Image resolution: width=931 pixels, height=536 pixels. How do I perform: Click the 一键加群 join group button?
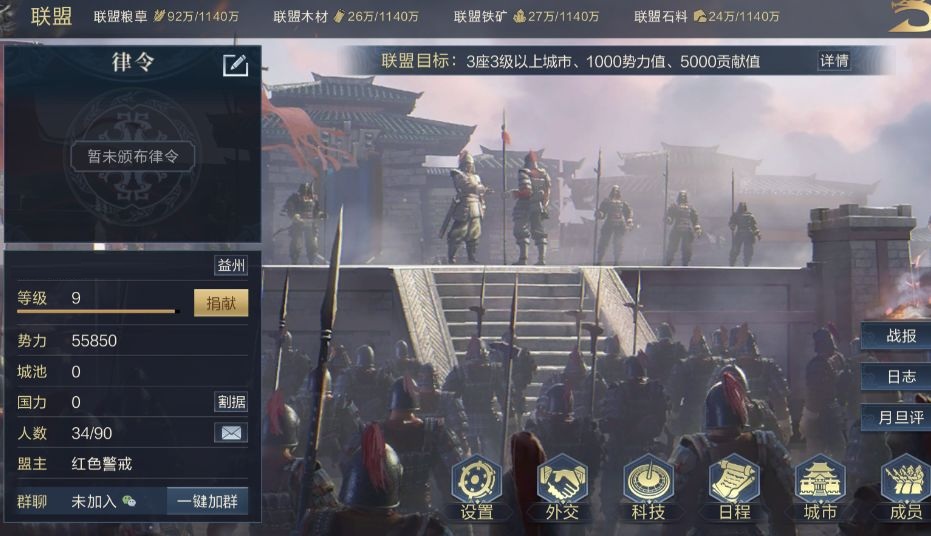point(207,502)
